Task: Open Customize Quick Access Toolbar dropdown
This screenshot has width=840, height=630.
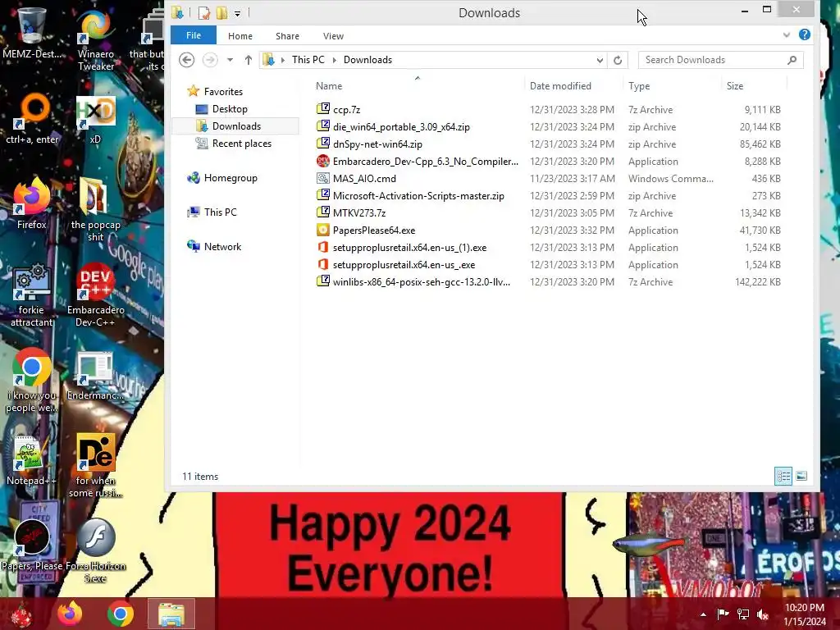Action: pos(237,13)
